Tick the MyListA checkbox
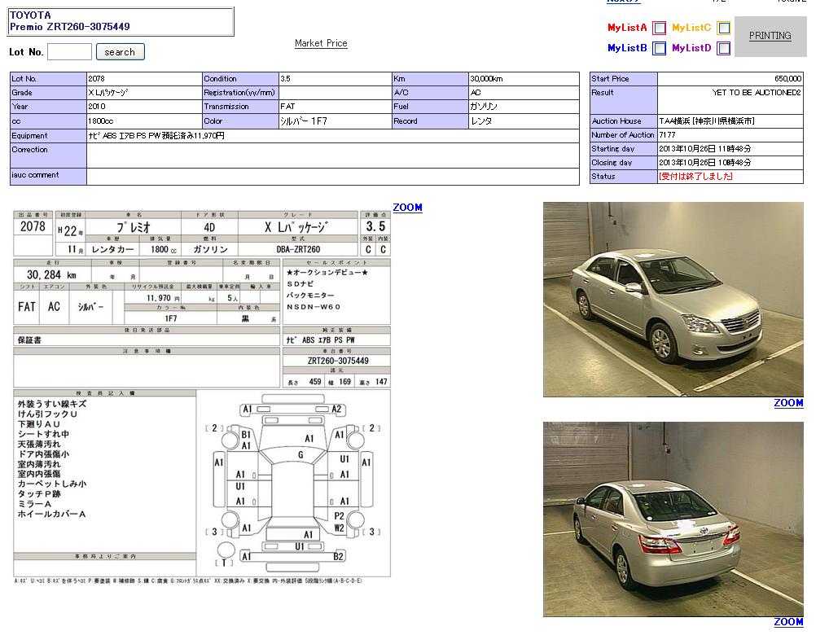The image size is (829, 644). (x=660, y=28)
